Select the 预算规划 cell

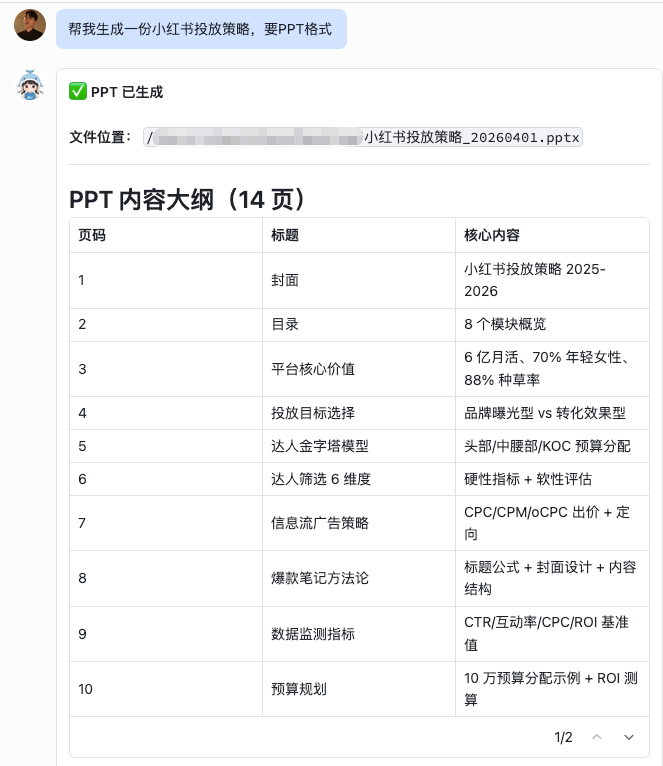coord(299,689)
